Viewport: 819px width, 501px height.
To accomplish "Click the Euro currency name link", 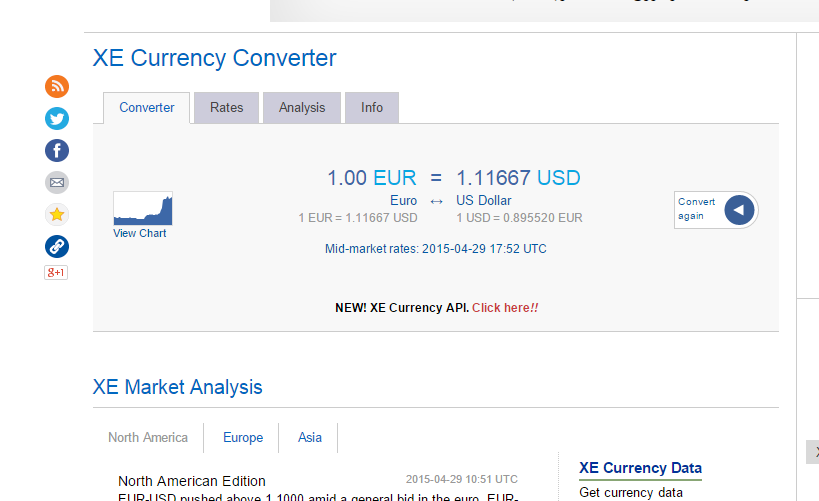I will click(404, 201).
